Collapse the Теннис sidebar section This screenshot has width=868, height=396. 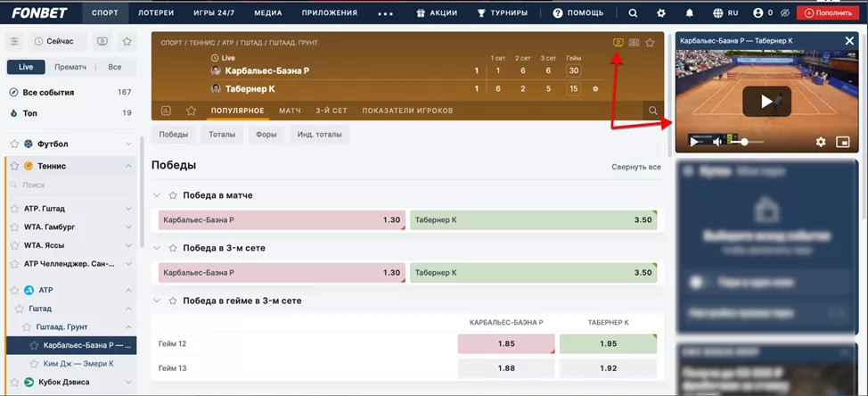[x=129, y=166]
